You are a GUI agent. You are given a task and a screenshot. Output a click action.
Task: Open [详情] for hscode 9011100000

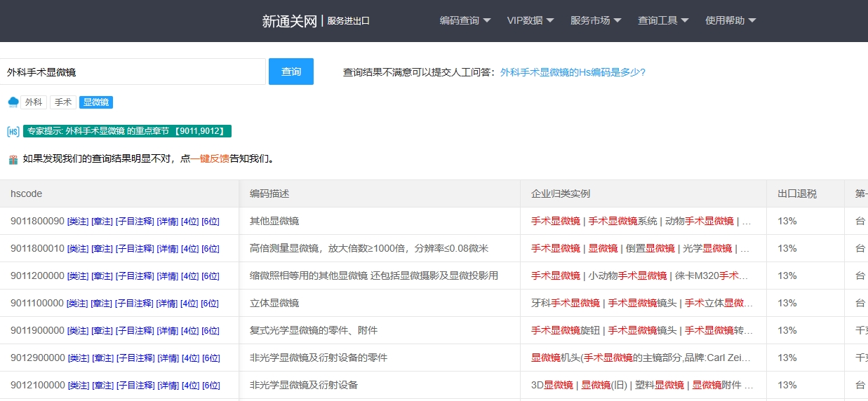pos(168,304)
